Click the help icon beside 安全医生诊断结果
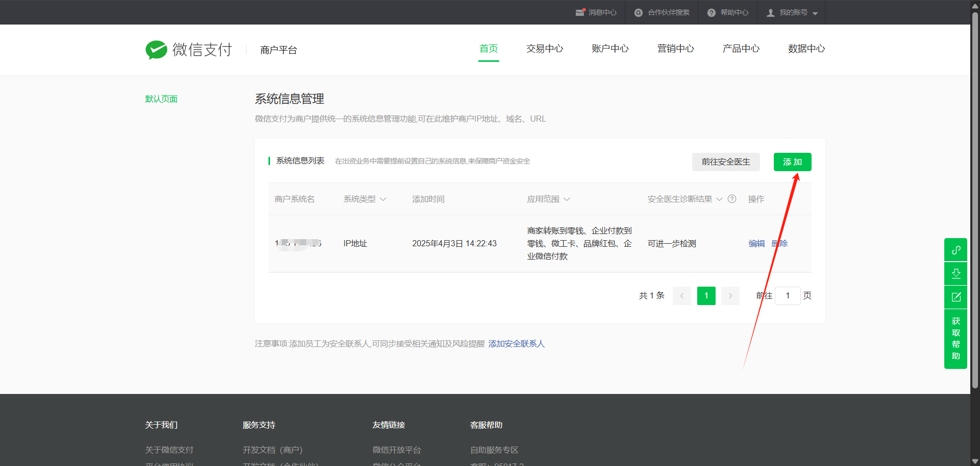 pyautogui.click(x=731, y=199)
